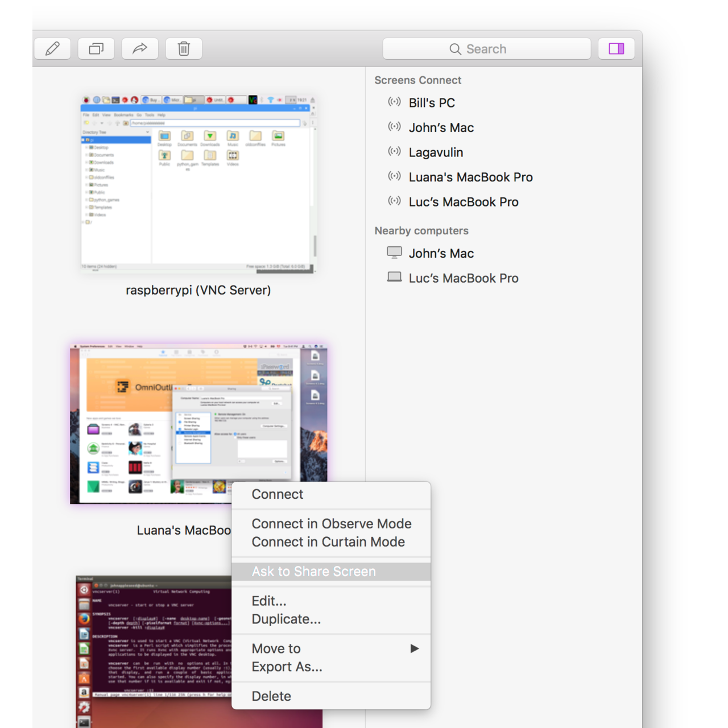
Task: Choose Delete from the context menu
Action: [x=271, y=696]
